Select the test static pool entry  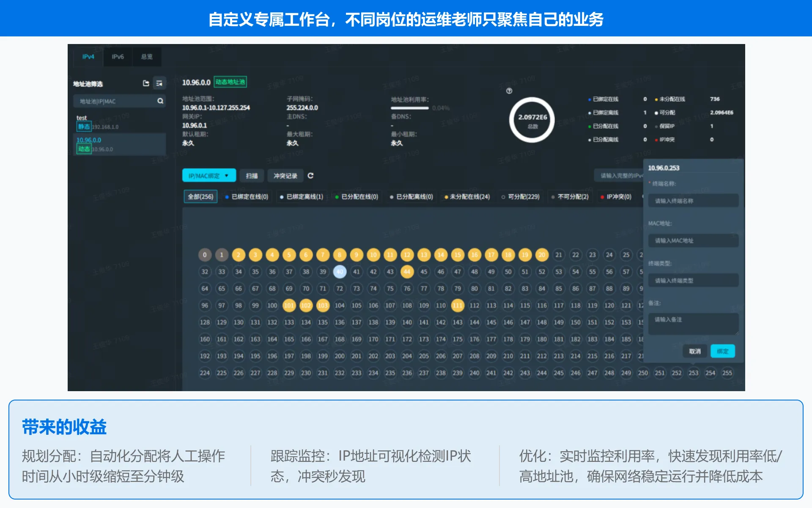point(120,122)
